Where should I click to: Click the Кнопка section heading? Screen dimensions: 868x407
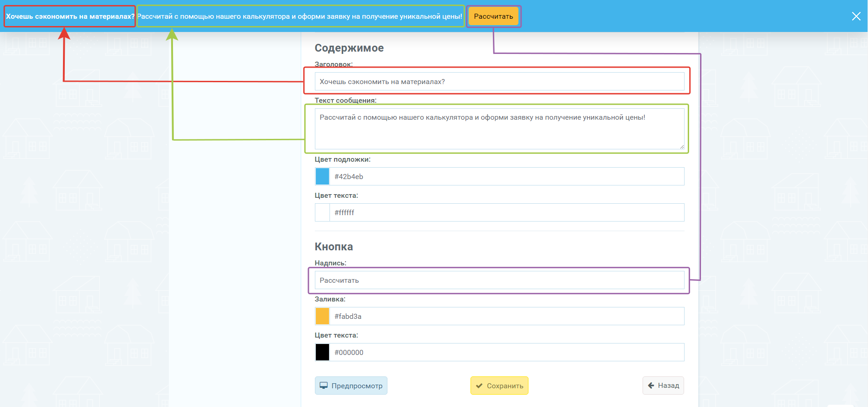tap(334, 247)
